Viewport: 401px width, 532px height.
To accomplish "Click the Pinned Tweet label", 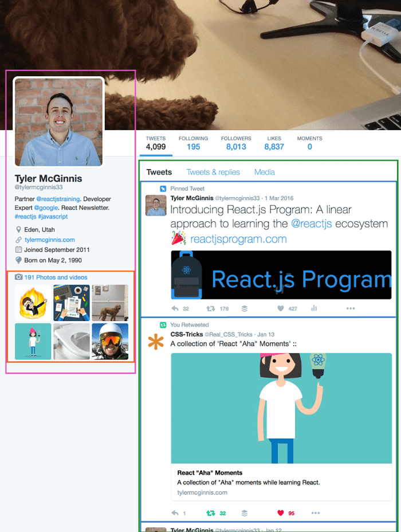I will pyautogui.click(x=187, y=189).
